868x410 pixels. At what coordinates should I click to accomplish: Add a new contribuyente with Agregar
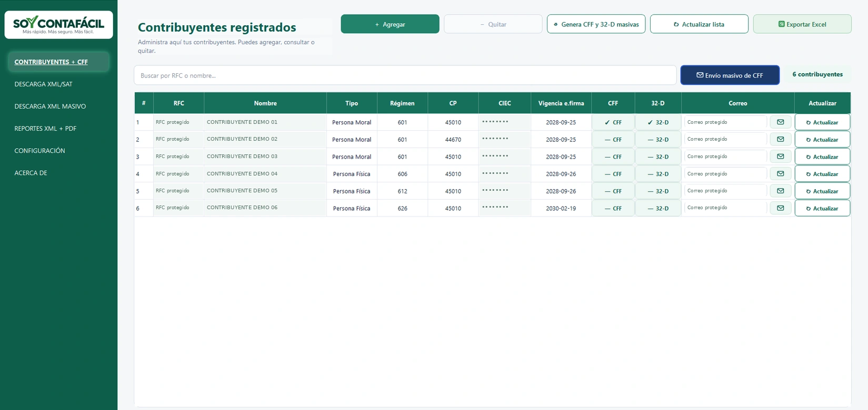pyautogui.click(x=390, y=24)
